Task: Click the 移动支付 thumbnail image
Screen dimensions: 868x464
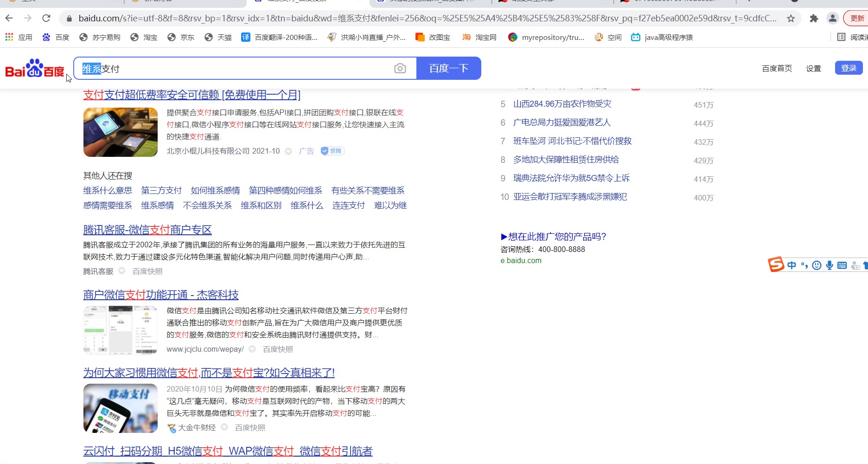Action: 121,408
